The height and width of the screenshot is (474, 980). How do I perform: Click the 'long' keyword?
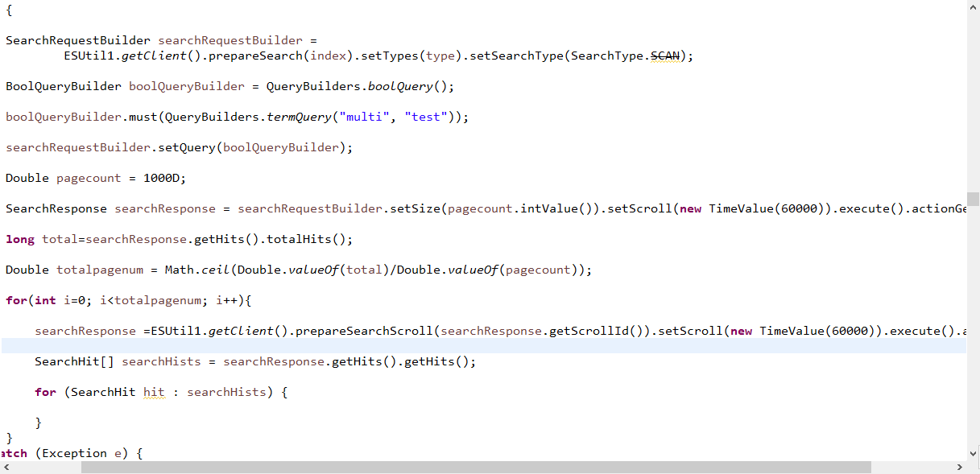coord(20,239)
